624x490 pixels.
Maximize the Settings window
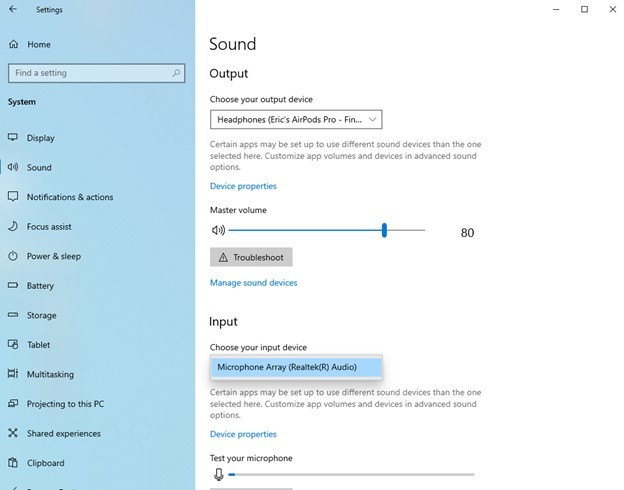584,9
